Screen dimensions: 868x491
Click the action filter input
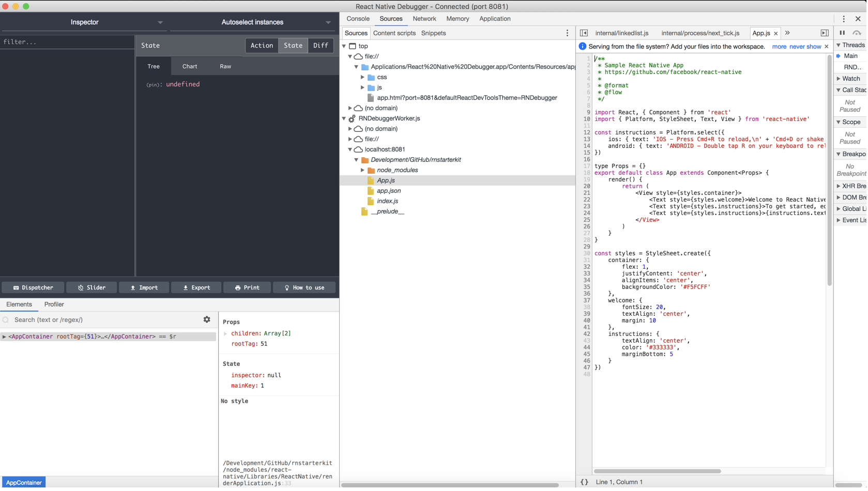point(67,42)
